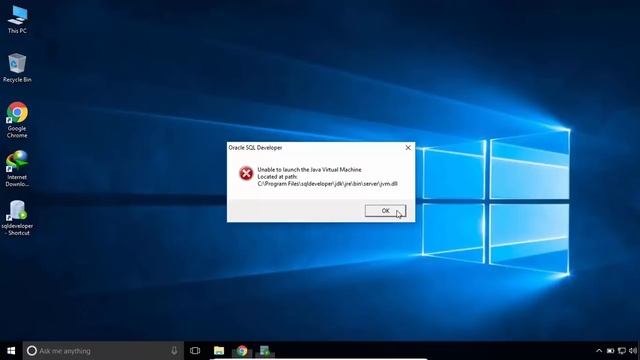Click the Ask me anything search box
Viewport: 640px width, 360px height.
point(103,351)
